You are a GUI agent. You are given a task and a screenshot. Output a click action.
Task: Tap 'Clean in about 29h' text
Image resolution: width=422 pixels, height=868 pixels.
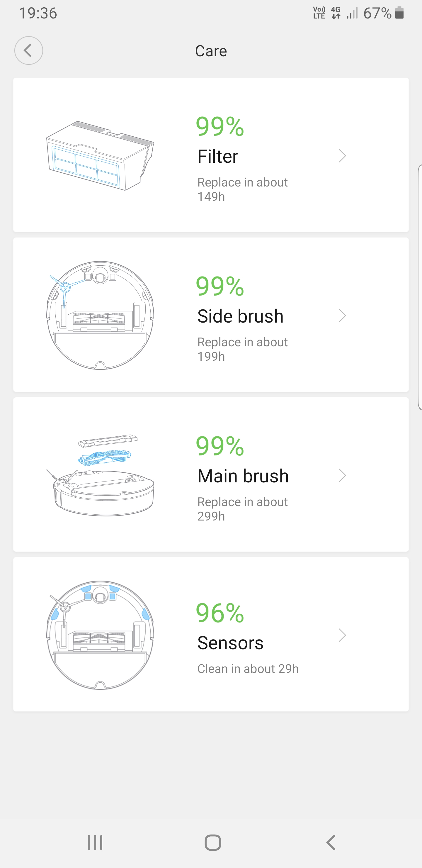click(x=248, y=669)
